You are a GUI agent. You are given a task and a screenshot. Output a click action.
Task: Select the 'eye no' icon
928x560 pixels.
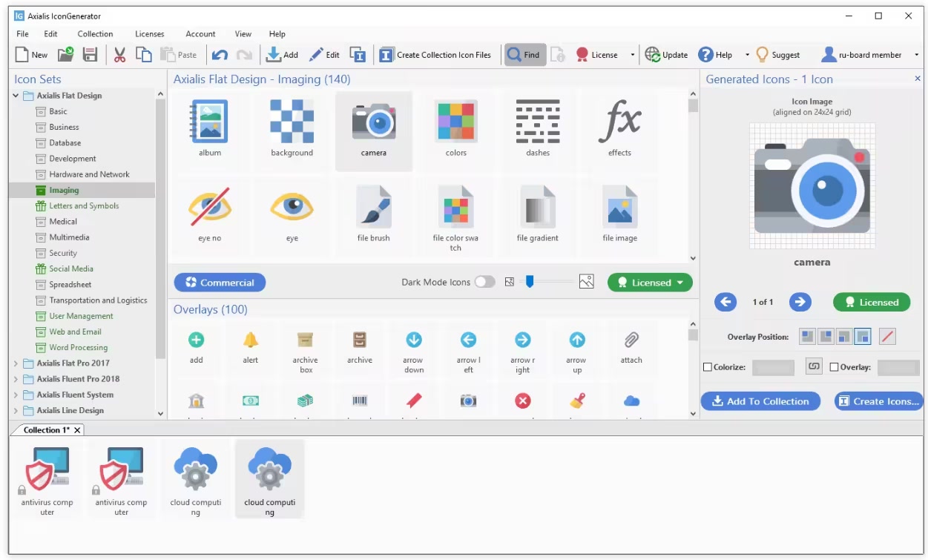210,212
